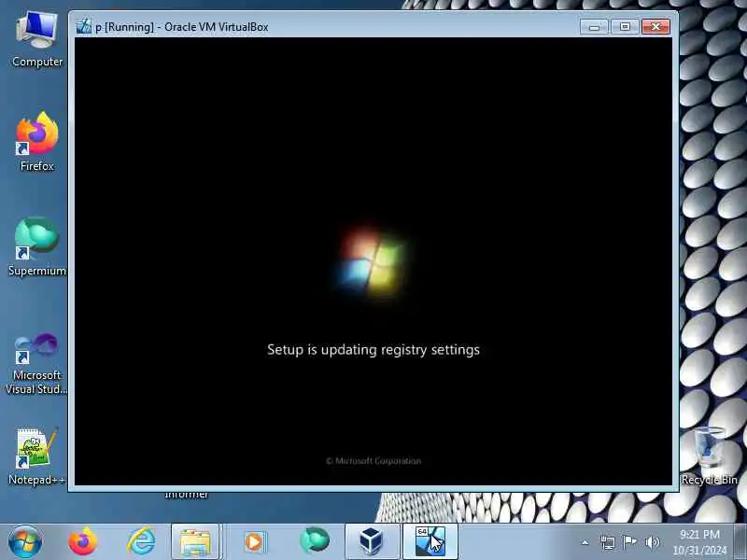This screenshot has width=747, height=560.
Task: Select the running VM taskbar button
Action: (x=430, y=542)
